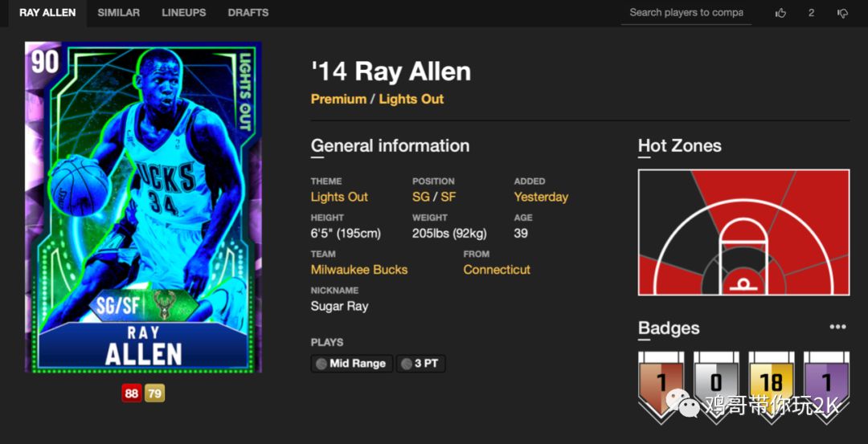Open the Badges more options ellipsis
Screen dimensions: 868x444
(837, 327)
